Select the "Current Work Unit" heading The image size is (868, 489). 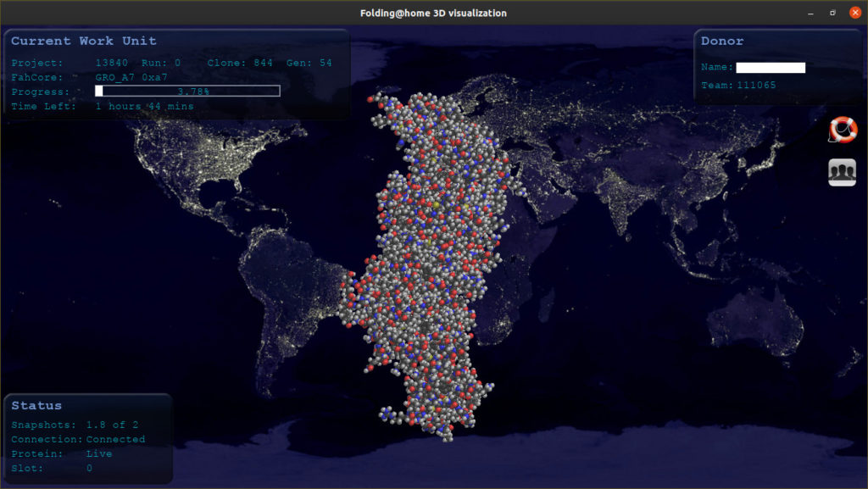tap(84, 41)
